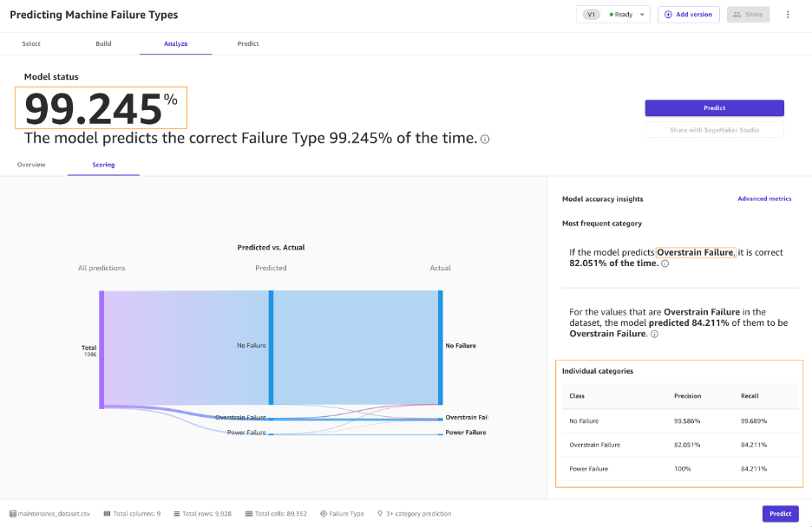Click the info icon beside the recall explanation
The width and height of the screenshot is (812, 527).
coord(653,334)
